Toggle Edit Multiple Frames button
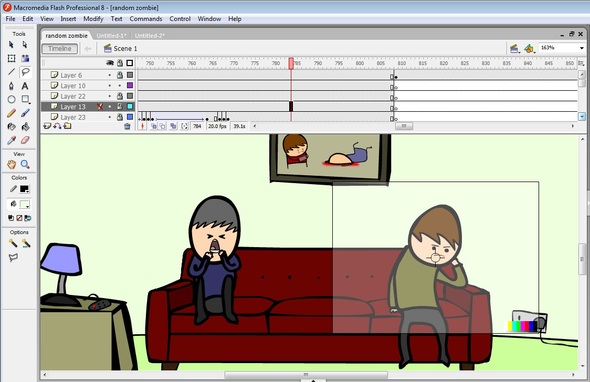The width and height of the screenshot is (590, 382). click(173, 126)
